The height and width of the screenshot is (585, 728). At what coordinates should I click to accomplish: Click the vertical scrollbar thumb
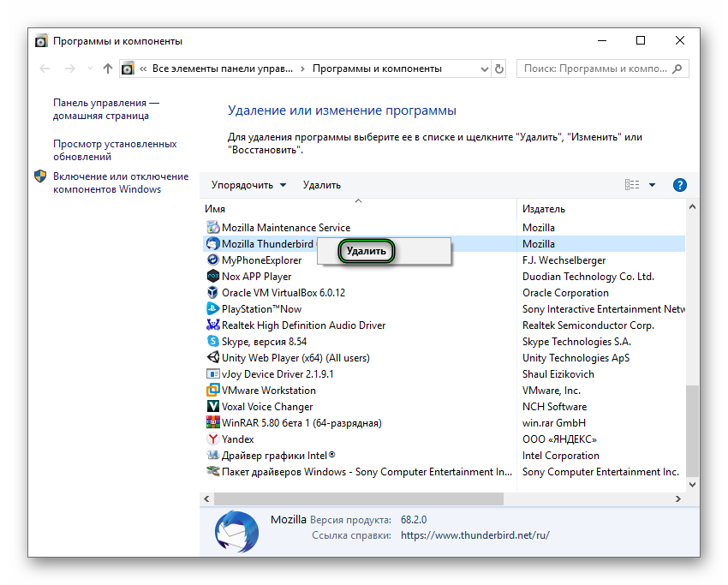(692, 430)
